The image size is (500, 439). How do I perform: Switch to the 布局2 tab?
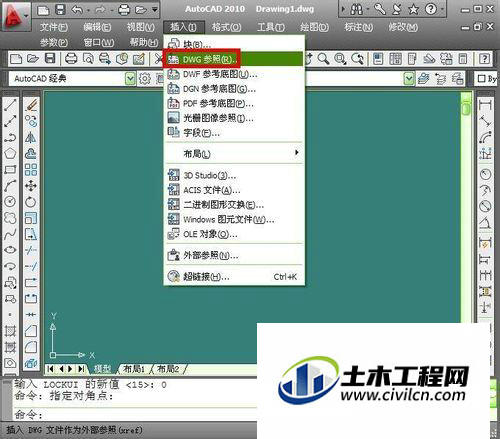168,369
